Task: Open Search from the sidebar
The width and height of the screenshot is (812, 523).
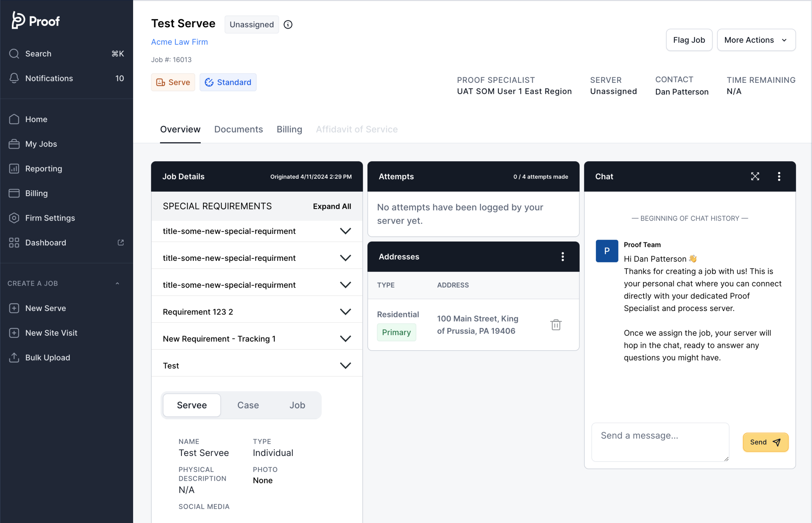Action: click(x=38, y=53)
